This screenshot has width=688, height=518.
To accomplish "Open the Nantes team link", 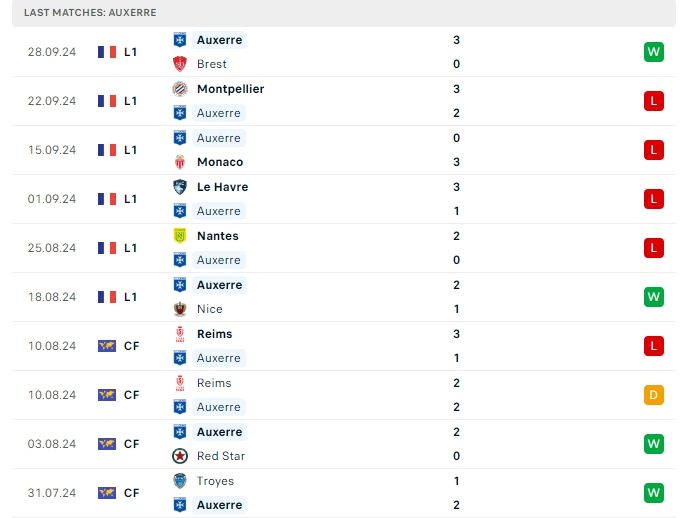I will click(x=218, y=236).
